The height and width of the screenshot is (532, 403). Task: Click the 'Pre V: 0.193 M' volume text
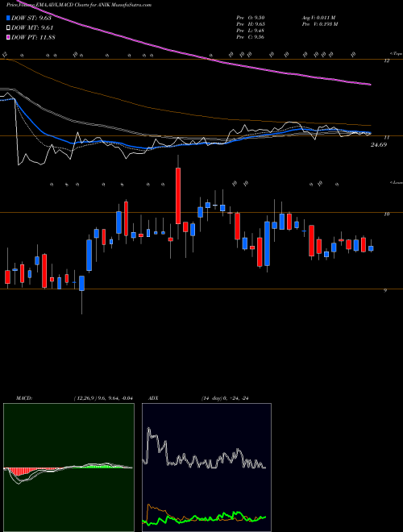coord(319,24)
